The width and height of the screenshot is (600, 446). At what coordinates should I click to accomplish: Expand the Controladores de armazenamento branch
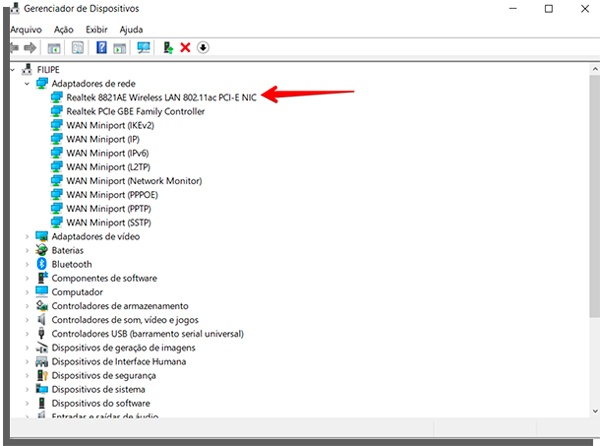click(27, 306)
